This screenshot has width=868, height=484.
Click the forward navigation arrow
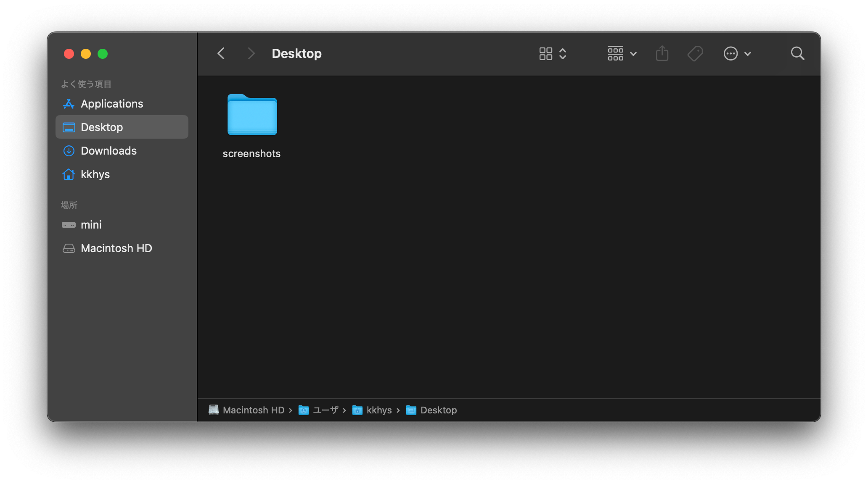point(251,53)
